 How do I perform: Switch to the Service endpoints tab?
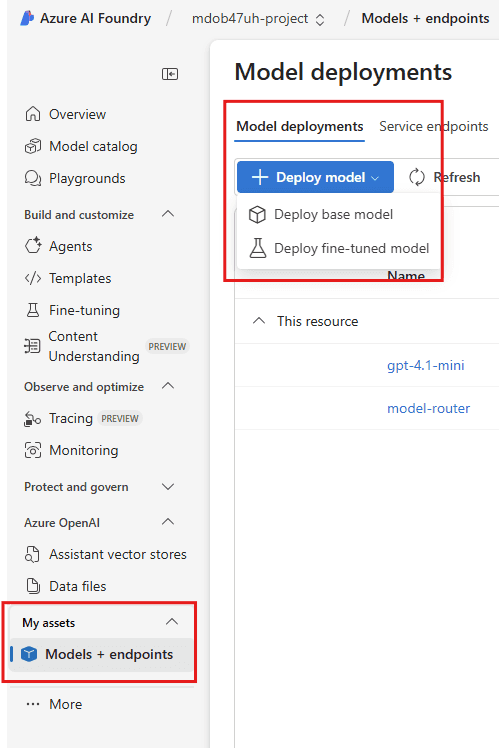click(434, 126)
